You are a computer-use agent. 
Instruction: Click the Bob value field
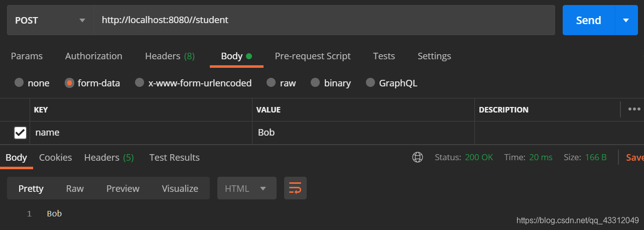pyautogui.click(x=362, y=133)
